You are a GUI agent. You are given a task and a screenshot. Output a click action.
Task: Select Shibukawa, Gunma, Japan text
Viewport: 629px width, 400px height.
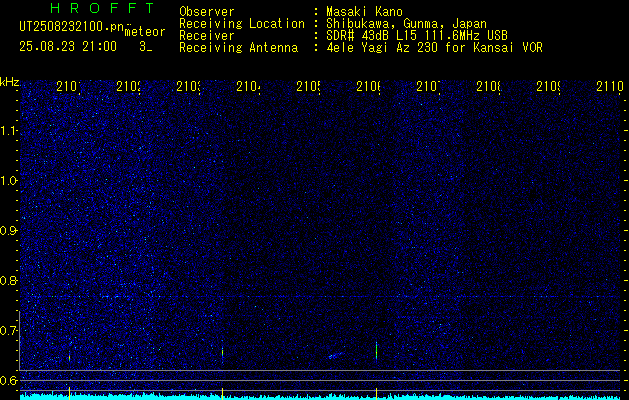tap(406, 24)
